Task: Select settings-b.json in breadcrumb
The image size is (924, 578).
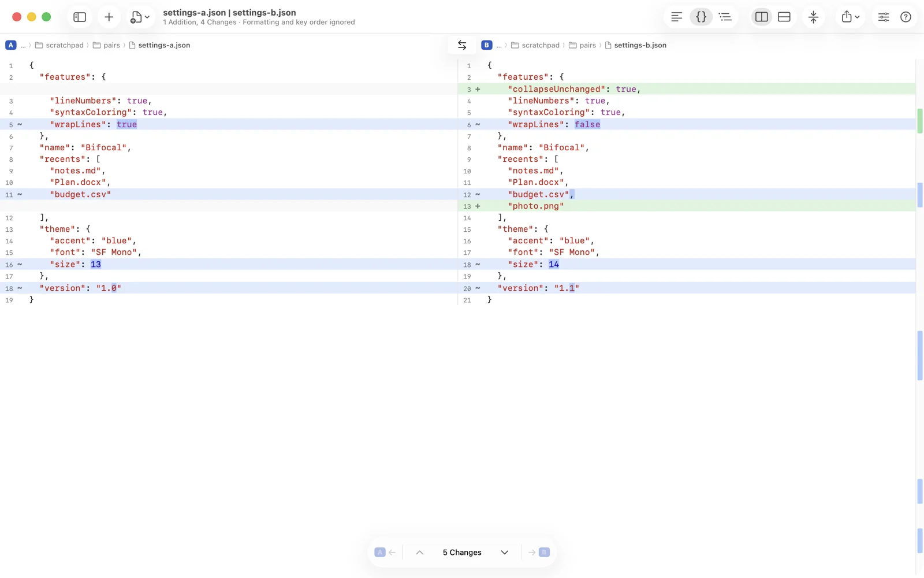Action: pos(635,45)
